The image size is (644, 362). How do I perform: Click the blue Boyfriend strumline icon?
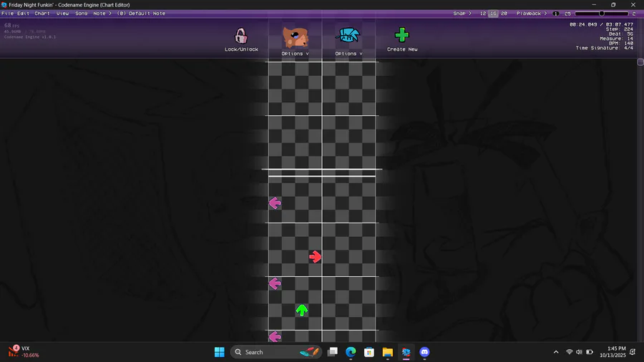pyautogui.click(x=348, y=35)
